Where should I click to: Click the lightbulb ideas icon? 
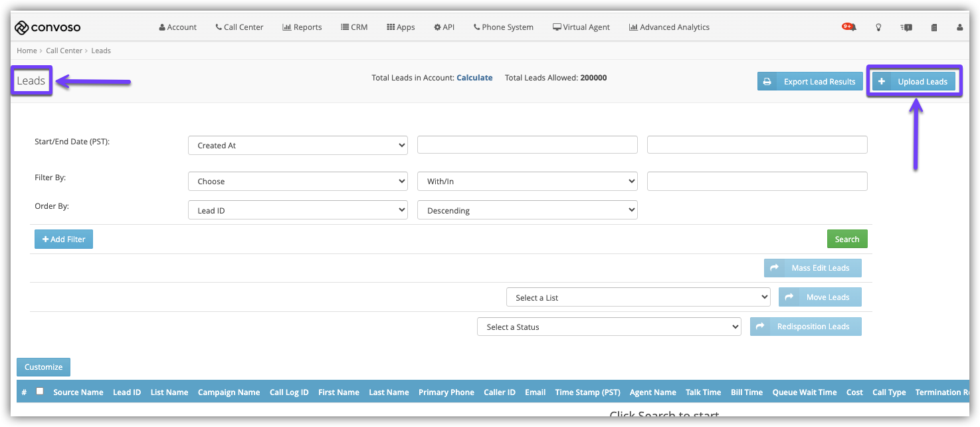pyautogui.click(x=878, y=27)
